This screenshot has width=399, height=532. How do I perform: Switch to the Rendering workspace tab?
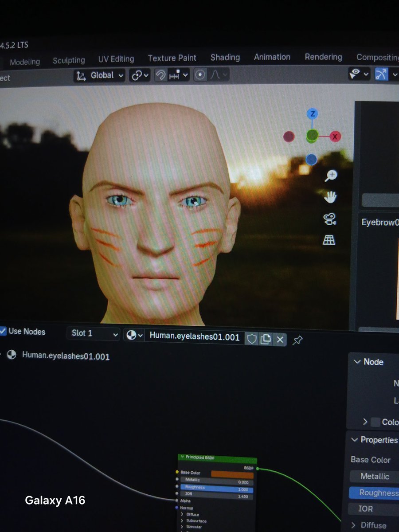click(324, 57)
